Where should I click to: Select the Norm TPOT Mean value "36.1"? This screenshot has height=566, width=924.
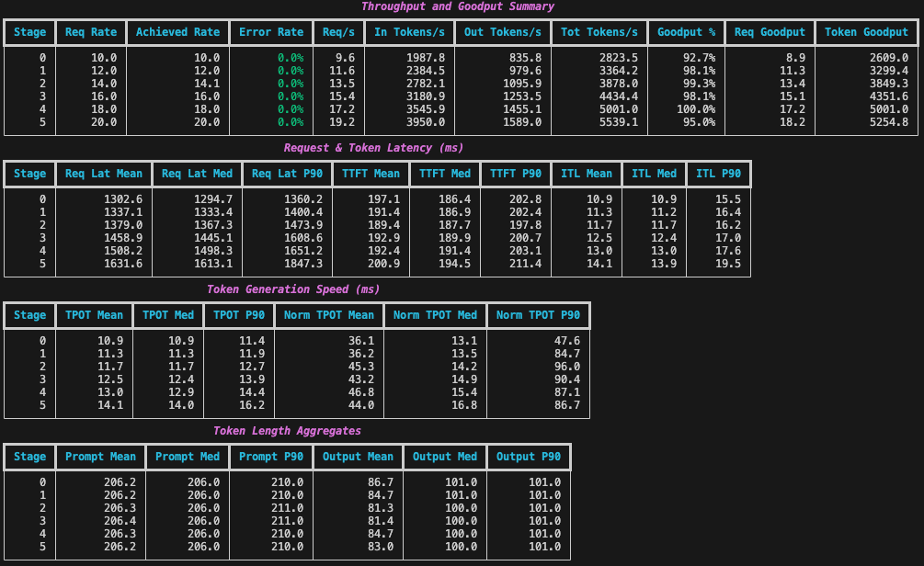pyautogui.click(x=361, y=340)
